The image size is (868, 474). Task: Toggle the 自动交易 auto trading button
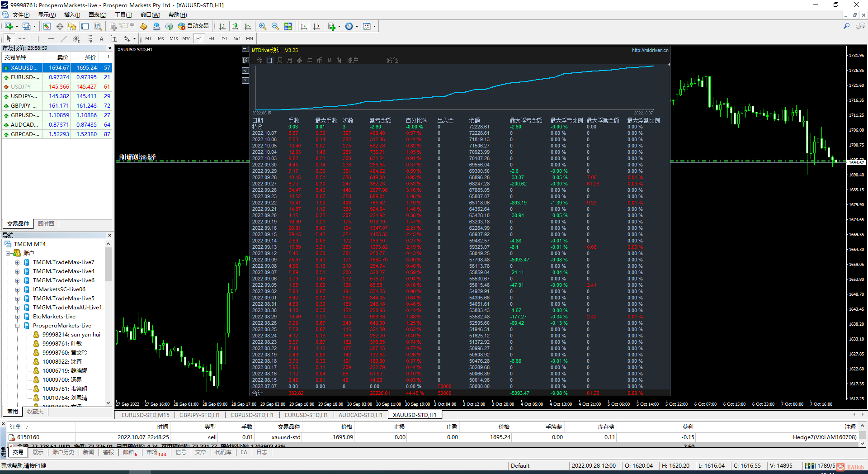(x=193, y=26)
